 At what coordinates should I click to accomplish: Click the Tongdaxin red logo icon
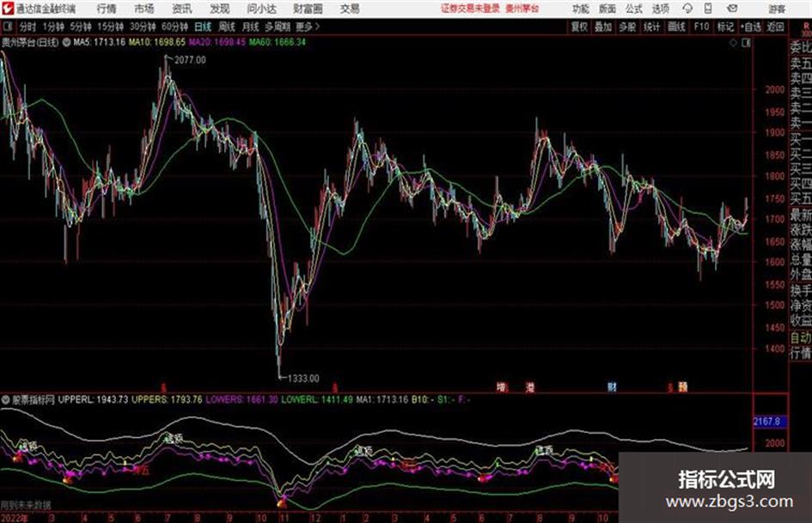coord(8,9)
